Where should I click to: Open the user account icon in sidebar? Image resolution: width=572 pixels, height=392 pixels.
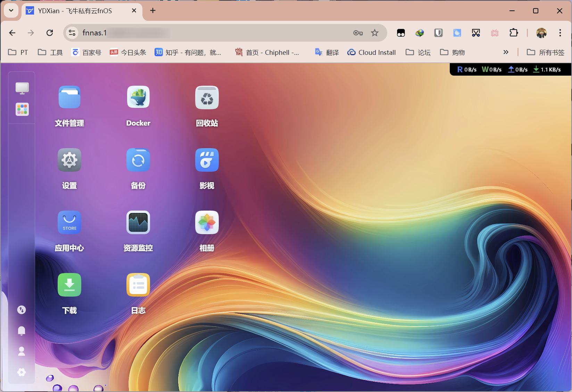[22, 351]
